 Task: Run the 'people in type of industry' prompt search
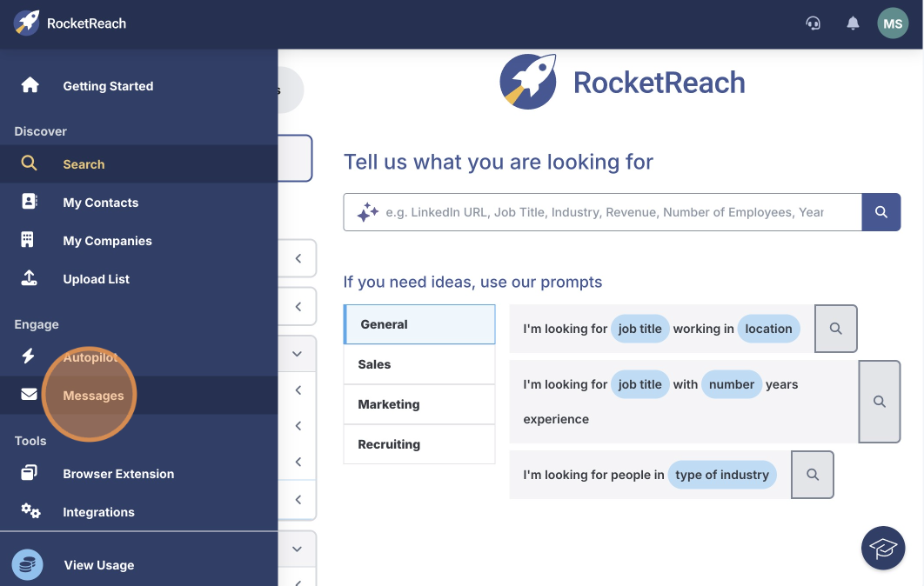pos(812,475)
